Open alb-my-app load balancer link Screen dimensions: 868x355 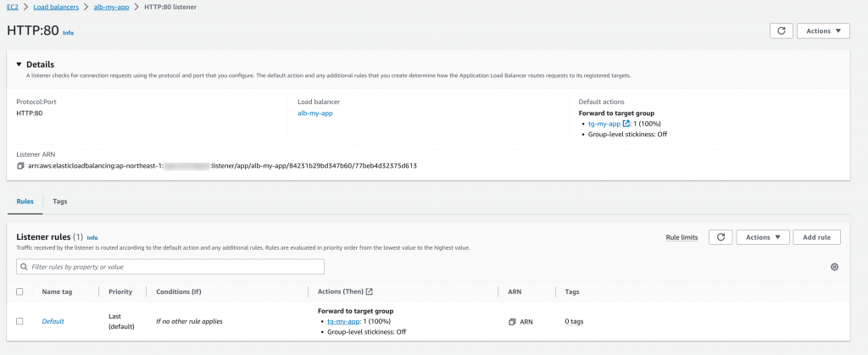coord(315,113)
